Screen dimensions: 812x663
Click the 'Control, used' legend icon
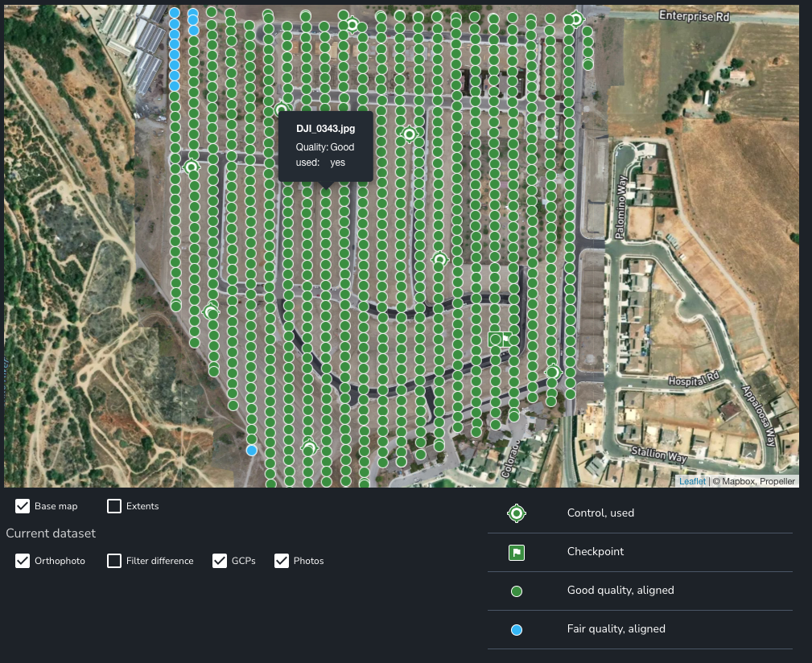517,513
